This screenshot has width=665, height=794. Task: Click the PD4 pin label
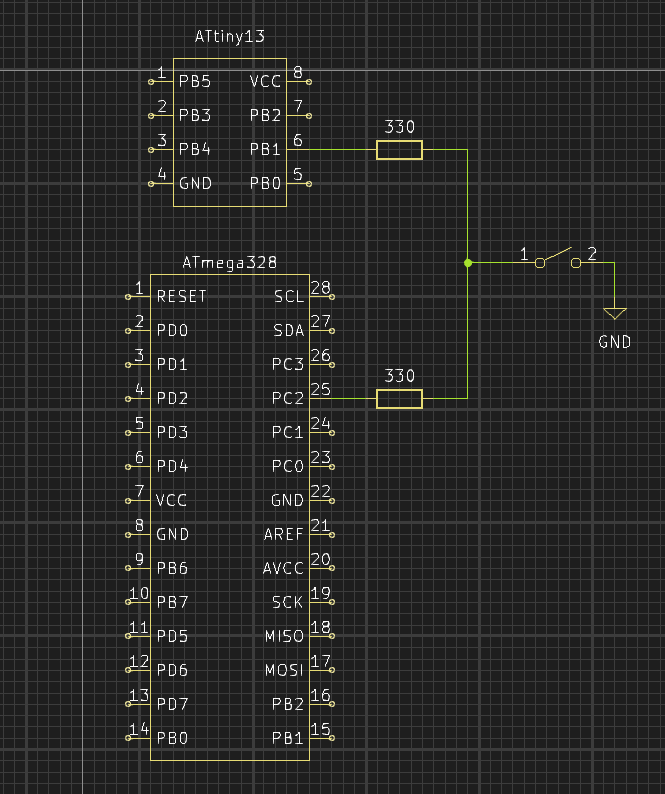pos(172,466)
